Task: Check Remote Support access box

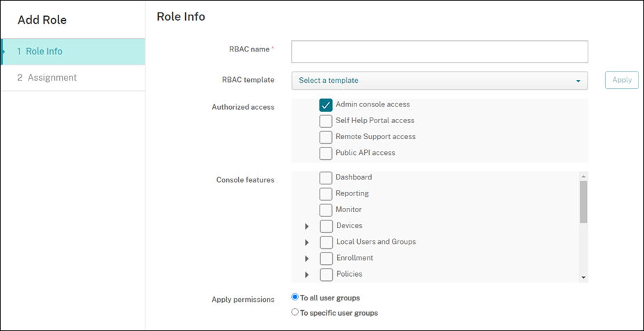Action: [326, 137]
